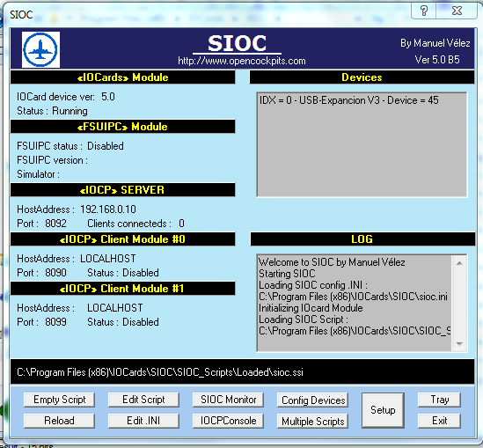The height and width of the screenshot is (448, 483).
Task: Click the Exit button
Action: pos(439,421)
